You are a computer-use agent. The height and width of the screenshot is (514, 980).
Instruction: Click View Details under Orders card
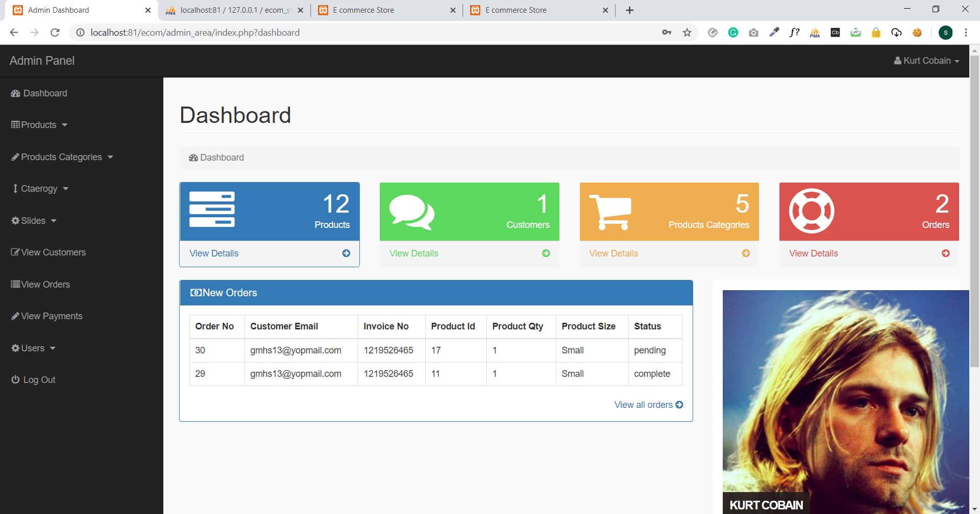[x=814, y=253]
